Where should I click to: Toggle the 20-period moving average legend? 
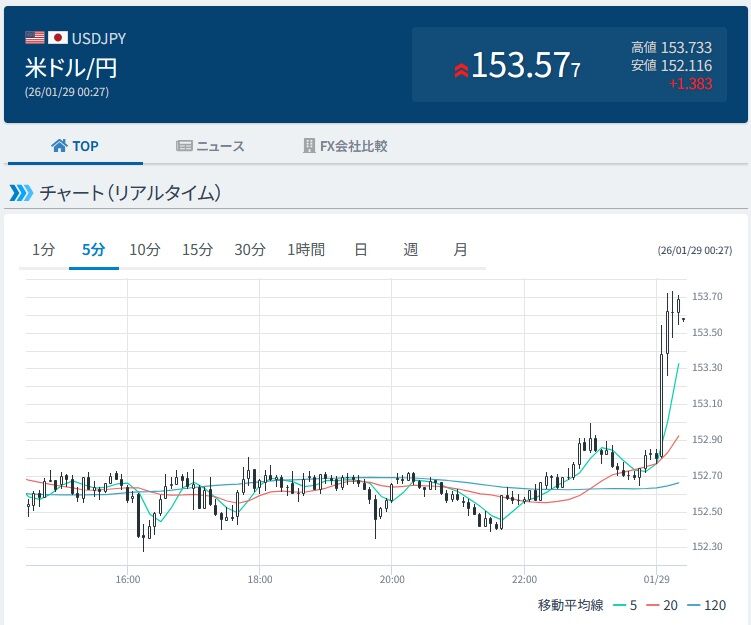(662, 605)
